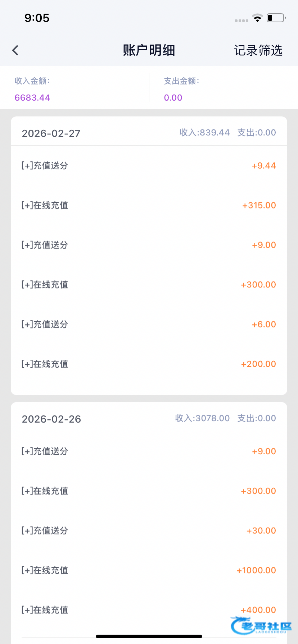Tap the 收入:3078.00 daily summary
Viewport: 298px width, 644px height.
pyautogui.click(x=202, y=418)
